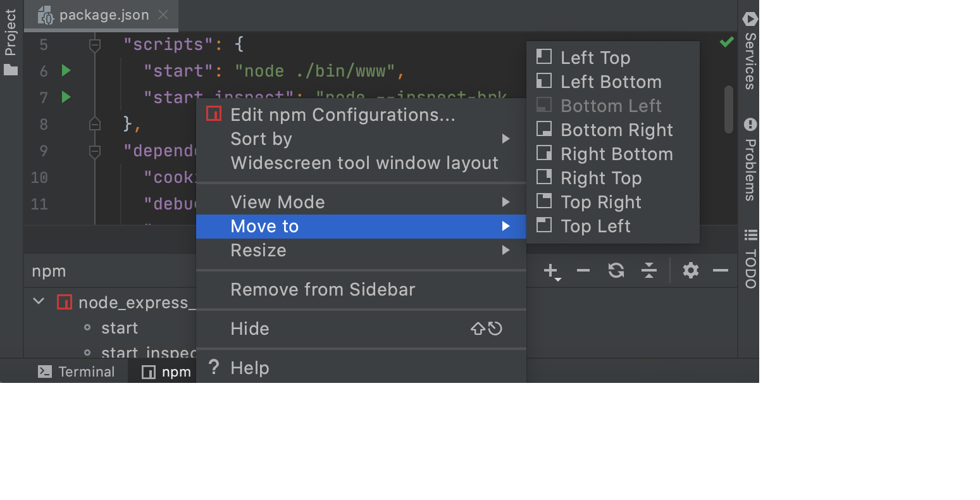Click the Right Bottom position icon
This screenshot has width=980, height=500.
click(544, 153)
